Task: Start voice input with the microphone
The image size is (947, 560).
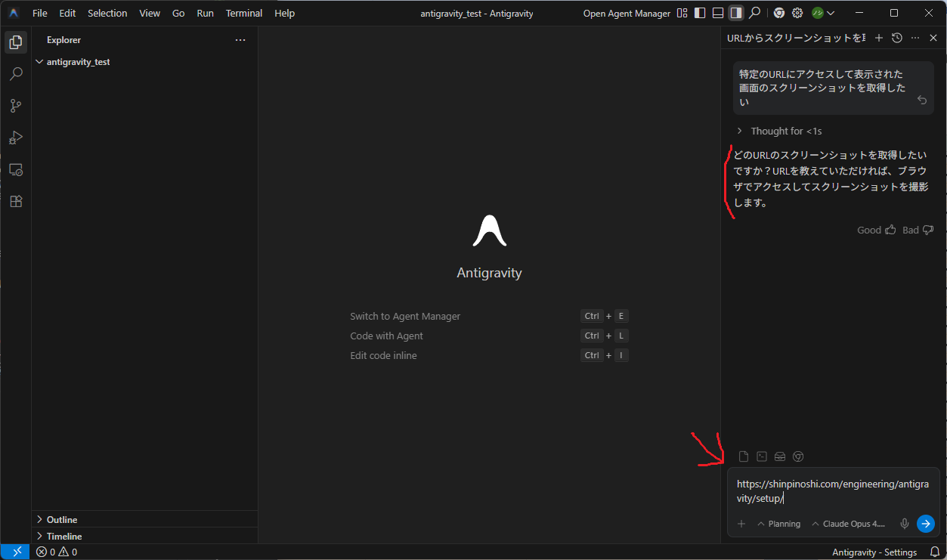Action: coord(905,524)
